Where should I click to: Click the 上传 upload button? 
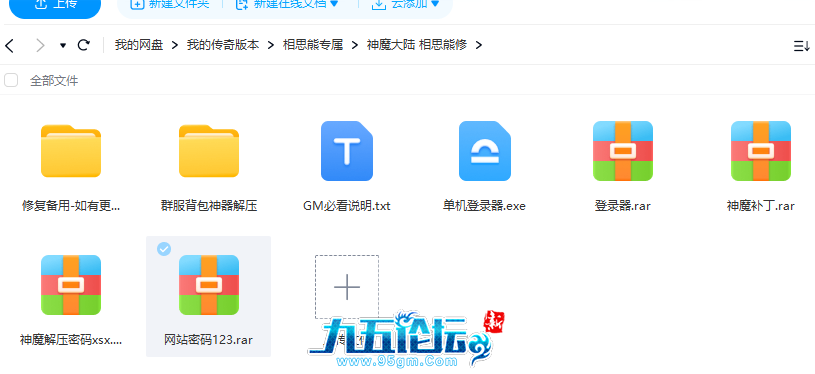pyautogui.click(x=55, y=5)
